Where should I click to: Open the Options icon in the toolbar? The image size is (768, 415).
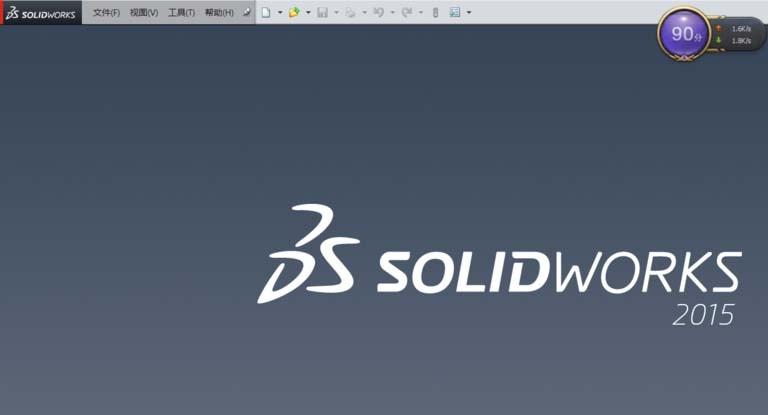[455, 13]
